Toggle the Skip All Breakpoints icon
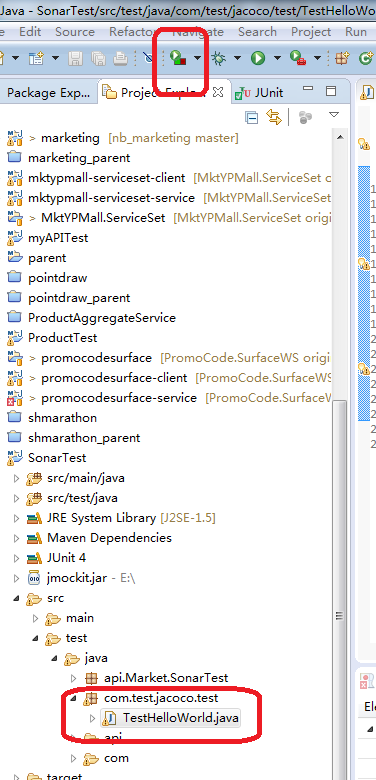This screenshot has height=780, width=376. click(x=149, y=59)
